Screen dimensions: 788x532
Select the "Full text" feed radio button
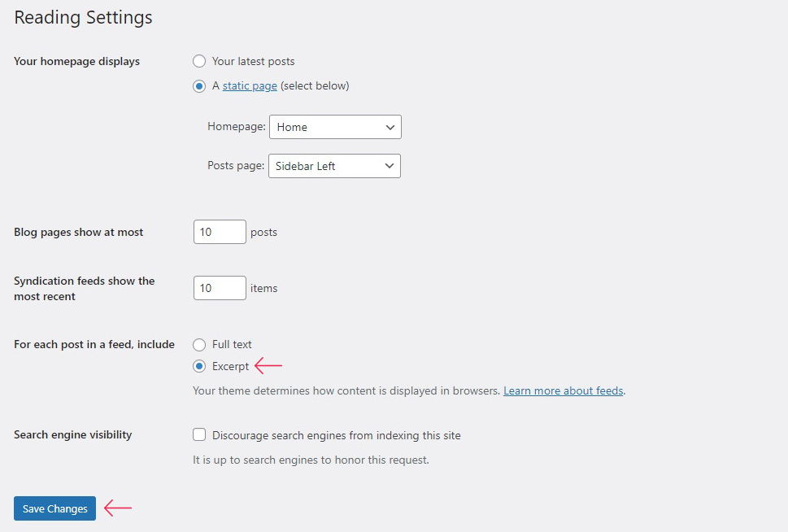pyautogui.click(x=199, y=345)
